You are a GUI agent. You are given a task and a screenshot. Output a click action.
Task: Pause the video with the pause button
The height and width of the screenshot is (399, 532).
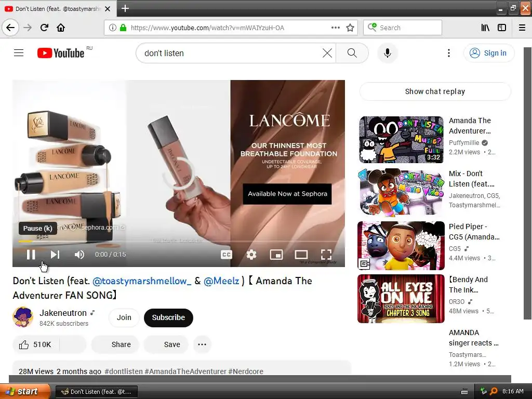(31, 255)
